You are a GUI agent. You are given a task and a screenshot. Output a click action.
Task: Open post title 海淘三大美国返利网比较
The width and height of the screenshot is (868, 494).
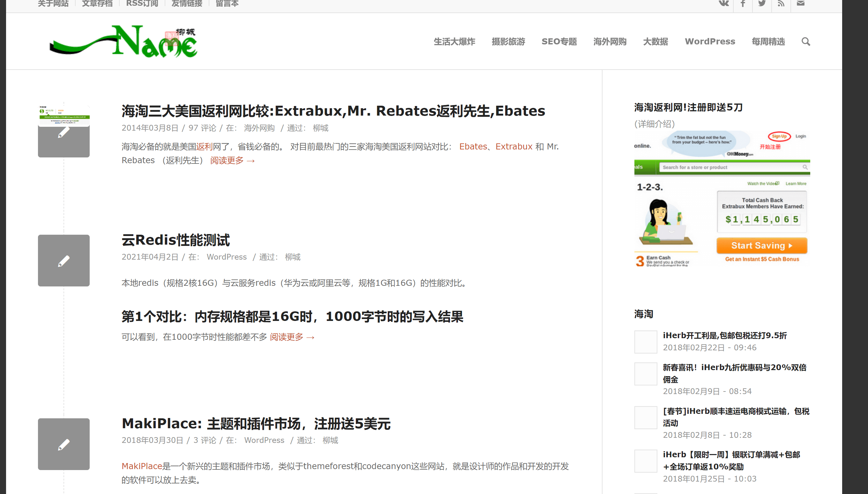pos(333,111)
